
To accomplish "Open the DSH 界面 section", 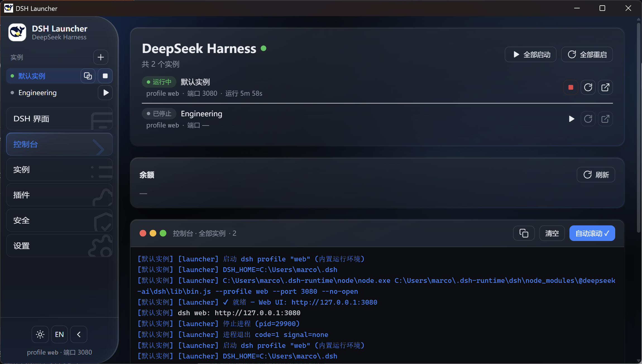I will click(x=59, y=119).
